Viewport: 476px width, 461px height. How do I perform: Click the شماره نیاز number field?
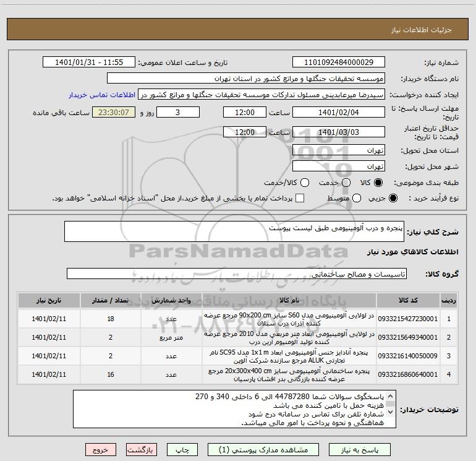tap(339, 62)
